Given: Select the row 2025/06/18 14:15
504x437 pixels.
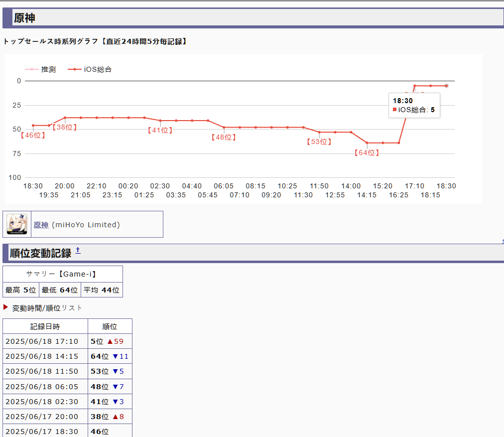Looking at the screenshot, I should click(68, 356).
